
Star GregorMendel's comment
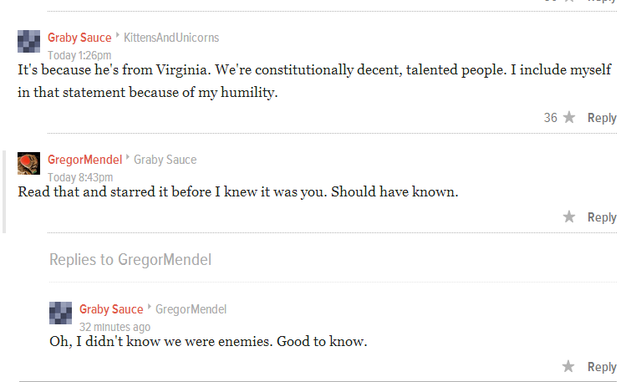click(x=569, y=217)
